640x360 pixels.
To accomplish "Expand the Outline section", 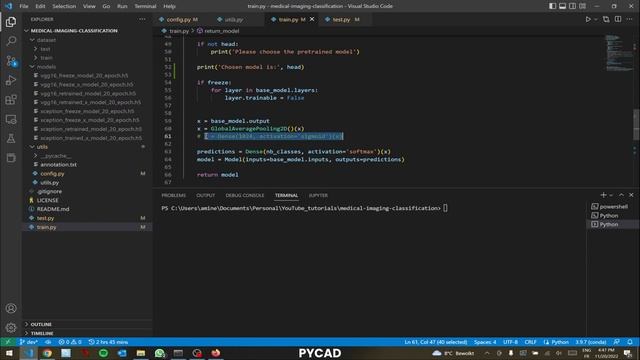I will click(41, 324).
